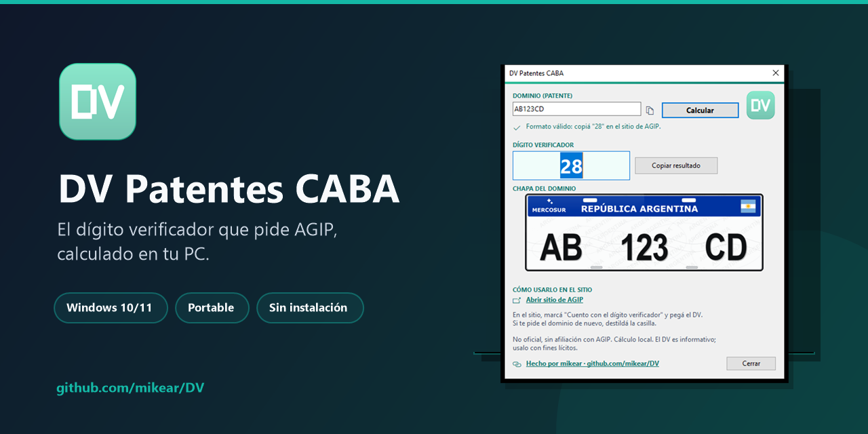
Task: Click the "Formato válido" status message
Action: 593,127
